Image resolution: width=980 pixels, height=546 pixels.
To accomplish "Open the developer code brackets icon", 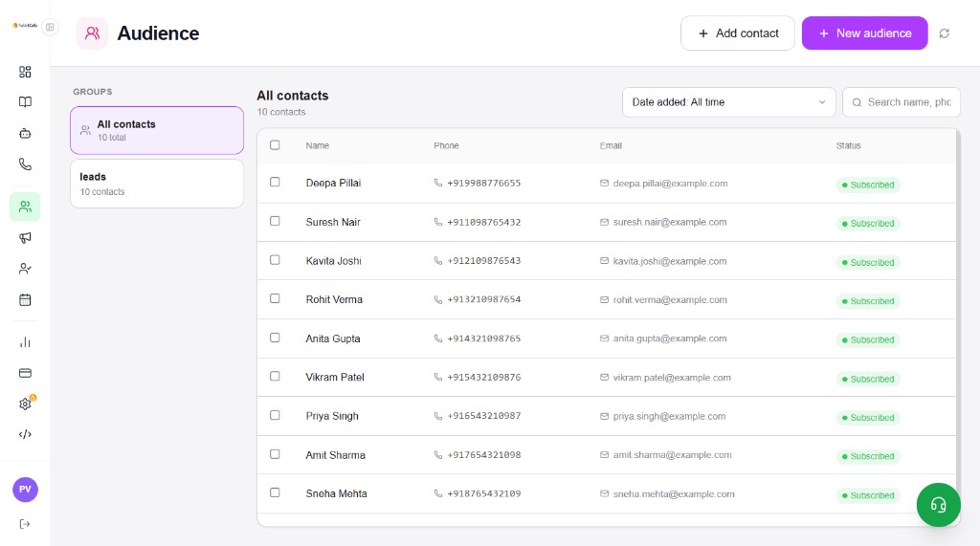I will [25, 434].
